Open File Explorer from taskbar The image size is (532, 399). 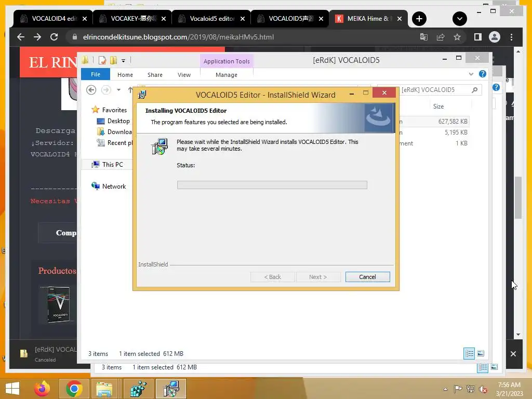point(104,389)
